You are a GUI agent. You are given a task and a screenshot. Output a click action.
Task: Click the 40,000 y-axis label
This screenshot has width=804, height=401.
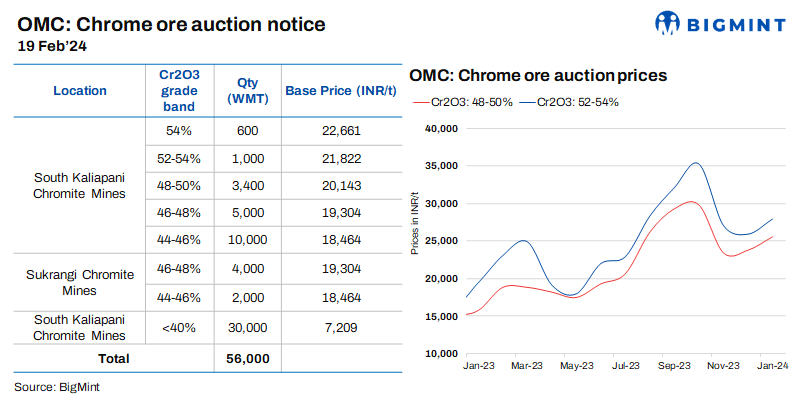pos(441,128)
